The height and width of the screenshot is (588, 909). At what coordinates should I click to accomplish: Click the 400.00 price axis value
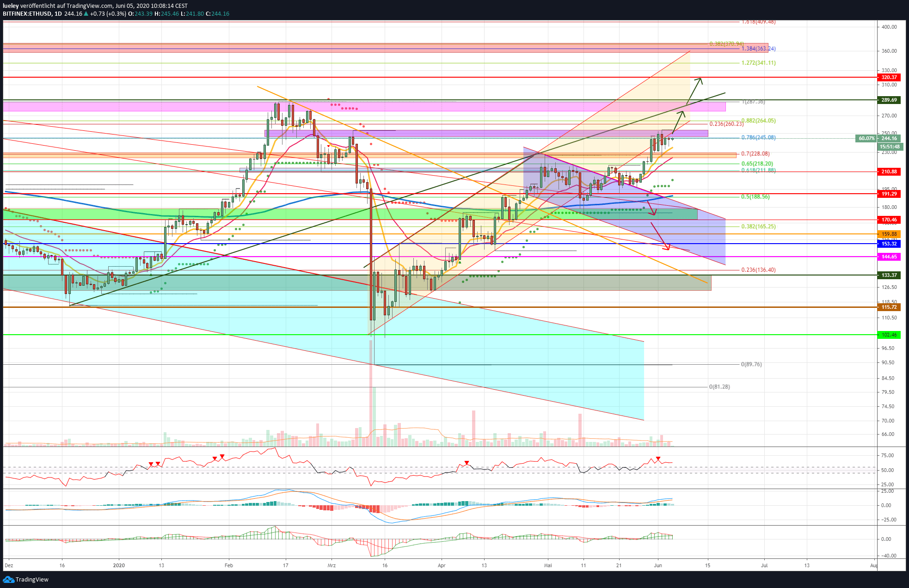click(889, 27)
